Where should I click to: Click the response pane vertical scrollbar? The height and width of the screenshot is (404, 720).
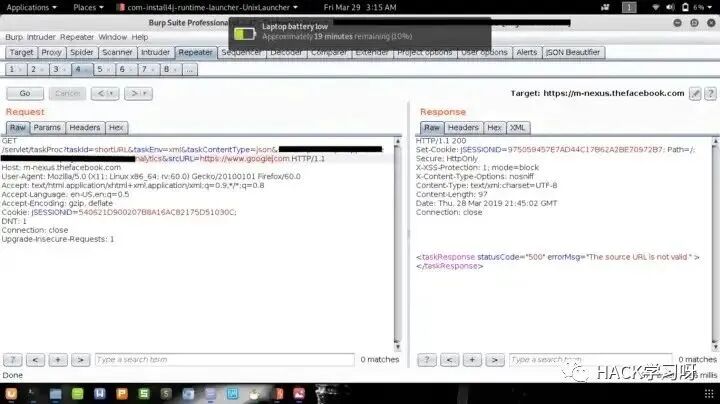click(x=715, y=243)
